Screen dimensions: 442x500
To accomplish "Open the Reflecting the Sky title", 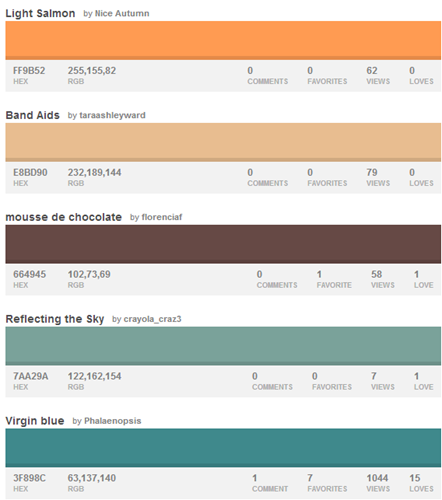I will click(x=55, y=319).
